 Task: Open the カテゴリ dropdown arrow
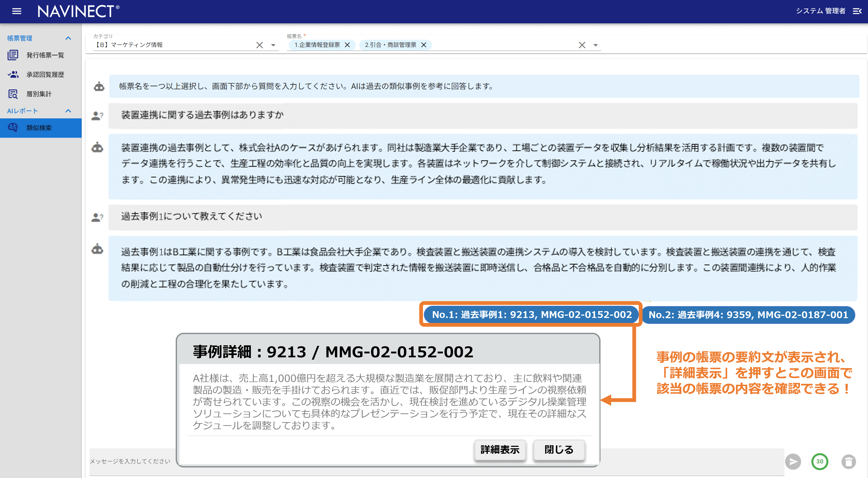coord(273,45)
